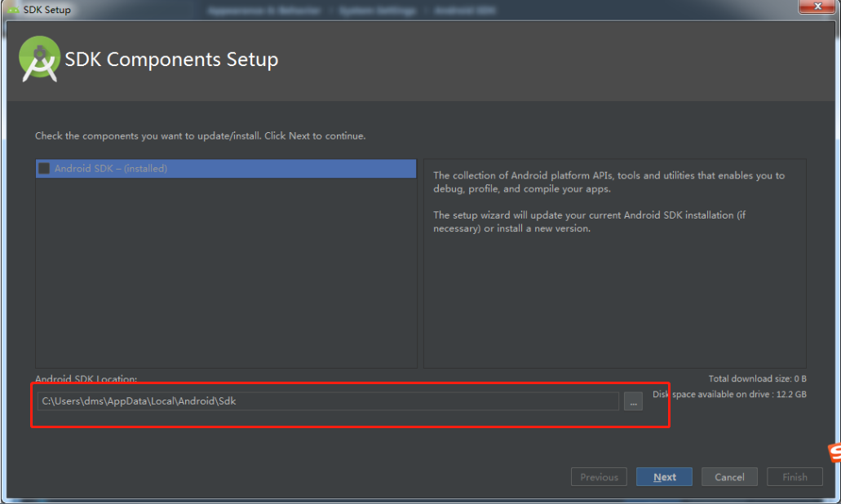Screen dimensions: 841x504
Task: Close the SDK Setup window
Action: pos(817,7)
